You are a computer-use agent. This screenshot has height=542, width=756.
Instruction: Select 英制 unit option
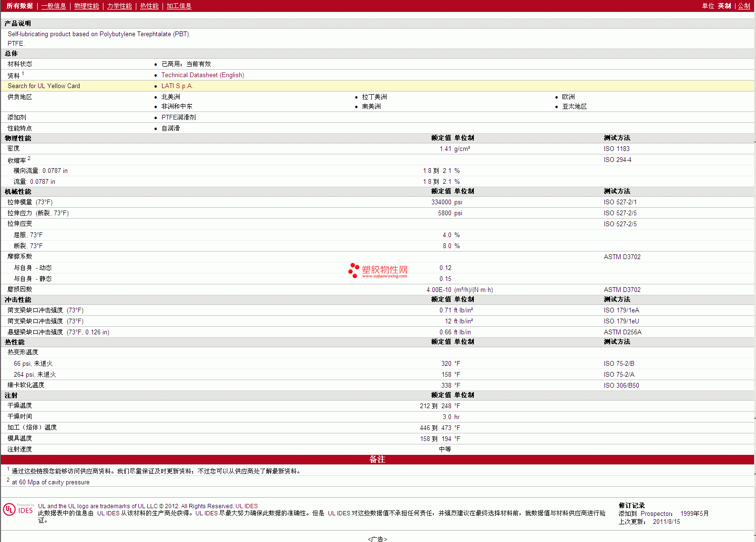724,6
